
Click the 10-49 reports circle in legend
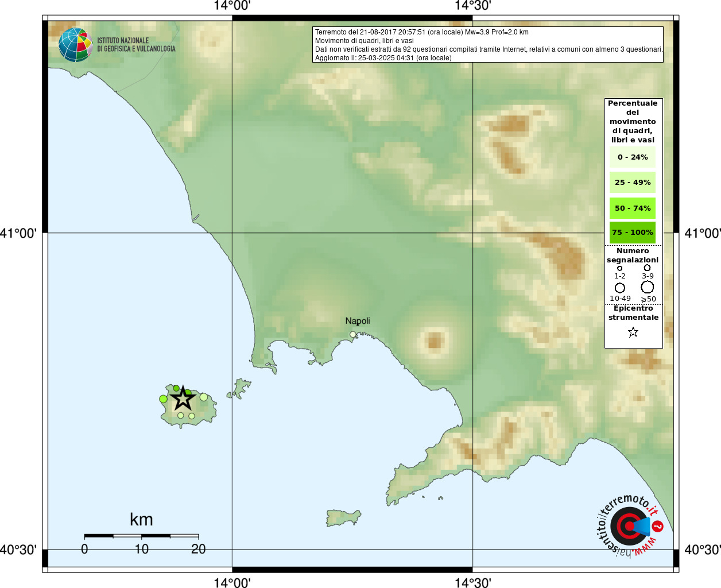point(620,288)
